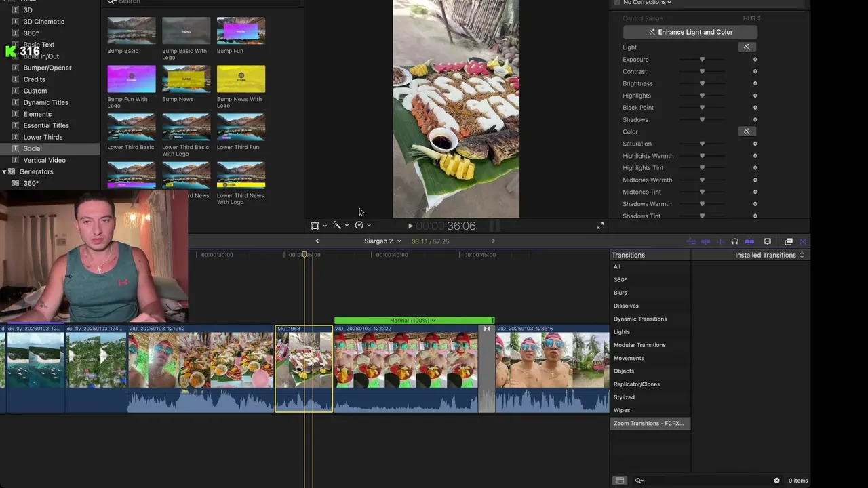
Task: Show the Effects browser icon
Action: [789, 241]
